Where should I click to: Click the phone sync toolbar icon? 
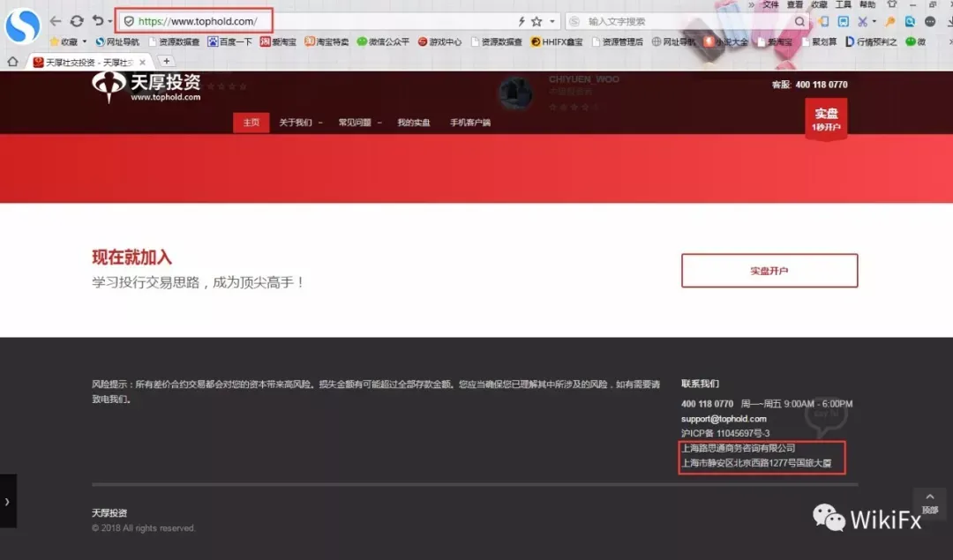[823, 21]
